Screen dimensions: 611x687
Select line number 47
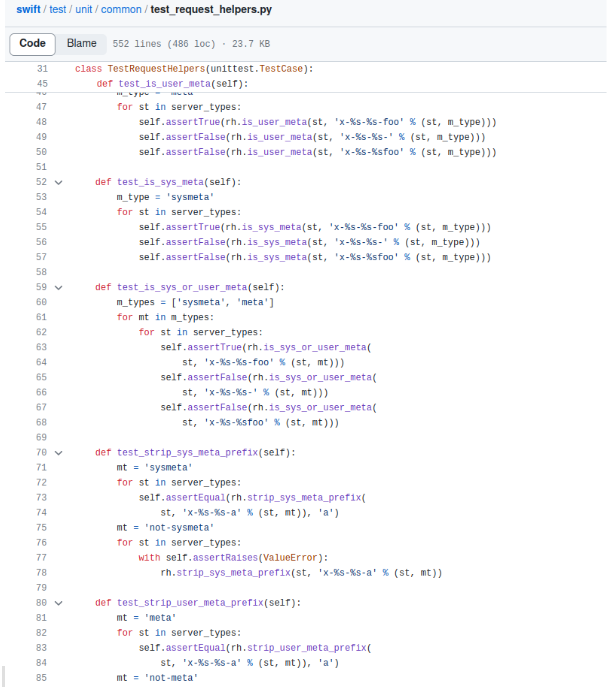point(41,107)
